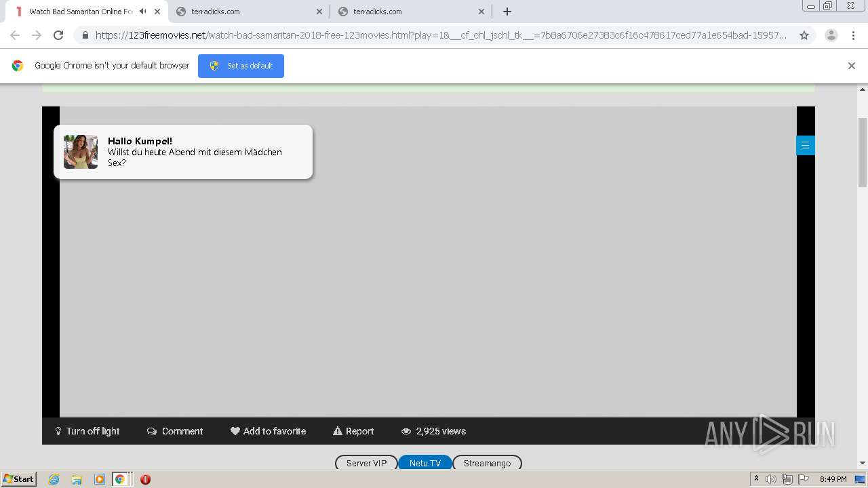Close the first terraclicks.com tab
Screen dimensions: 868x488
319,12
